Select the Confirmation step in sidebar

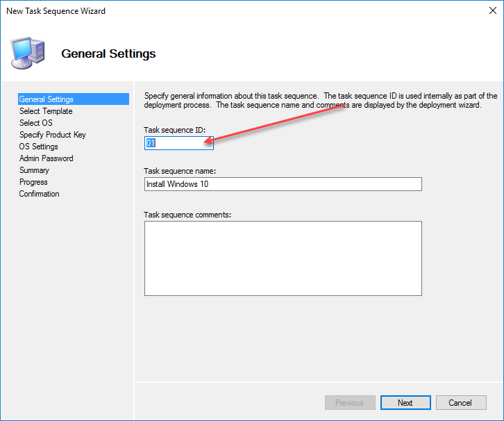point(39,194)
